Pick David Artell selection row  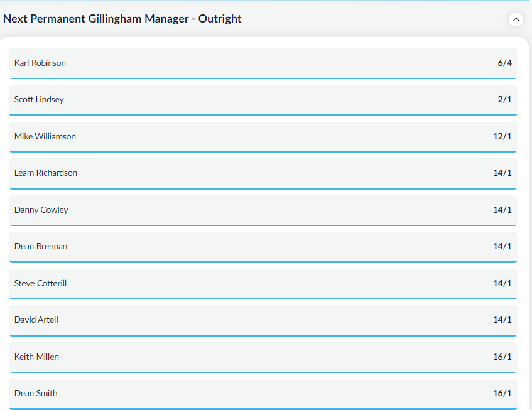263,320
